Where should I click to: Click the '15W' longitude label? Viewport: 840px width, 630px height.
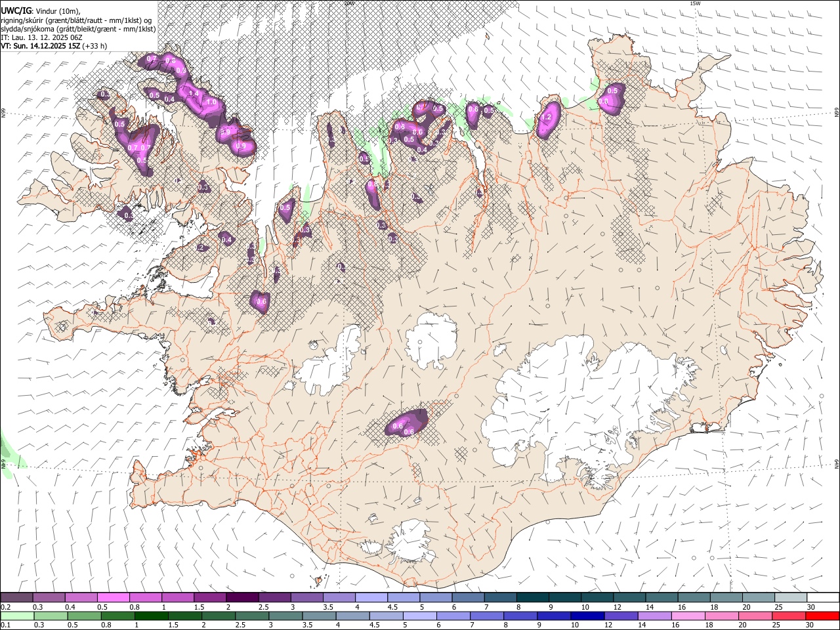click(694, 3)
